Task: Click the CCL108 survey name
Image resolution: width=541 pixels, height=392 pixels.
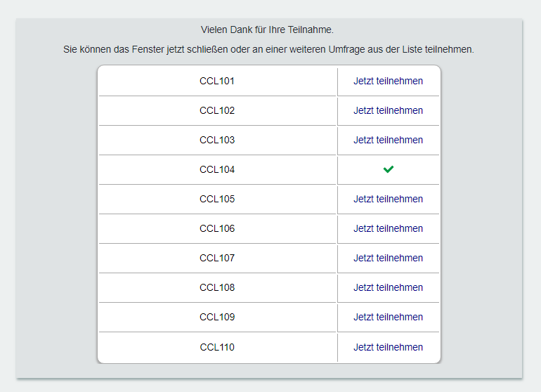Action: coord(217,287)
